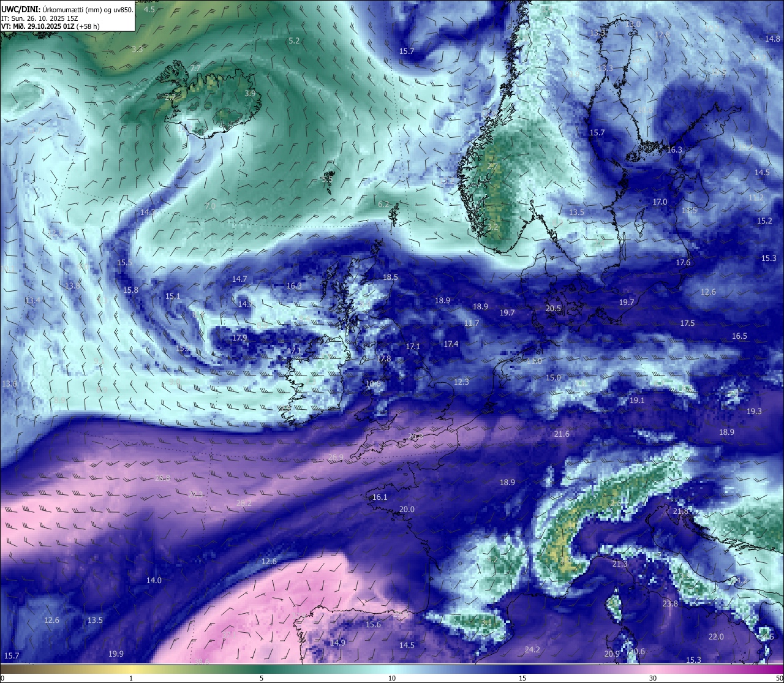Click the '15.2' map value
784x683 pixels.
764,221
